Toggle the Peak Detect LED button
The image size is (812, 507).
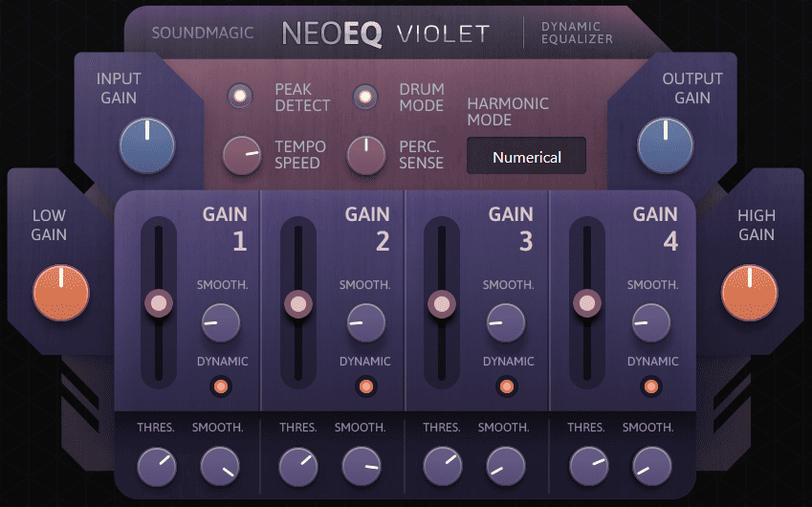pyautogui.click(x=240, y=96)
